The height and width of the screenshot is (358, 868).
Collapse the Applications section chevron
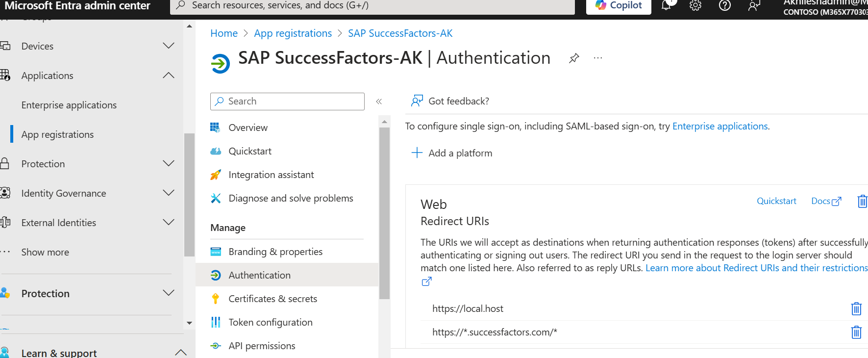(x=169, y=76)
